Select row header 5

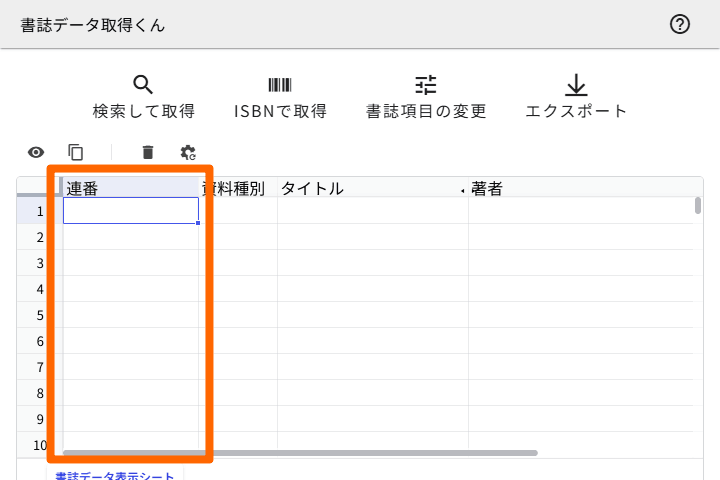[40, 315]
